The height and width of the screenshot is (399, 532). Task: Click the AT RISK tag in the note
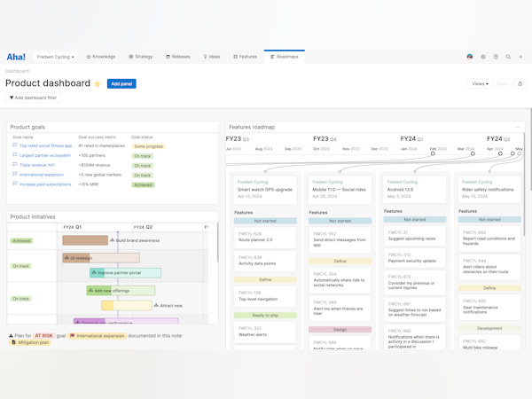coord(44,335)
